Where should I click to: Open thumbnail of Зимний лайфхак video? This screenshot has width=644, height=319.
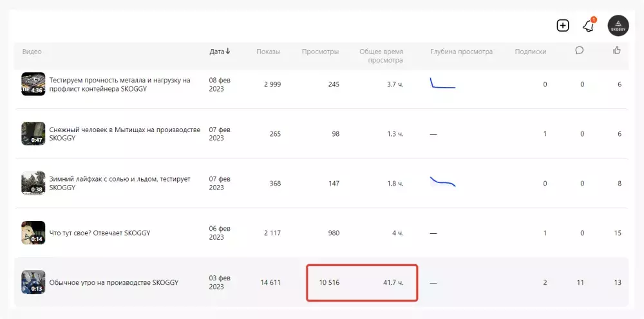click(33, 183)
